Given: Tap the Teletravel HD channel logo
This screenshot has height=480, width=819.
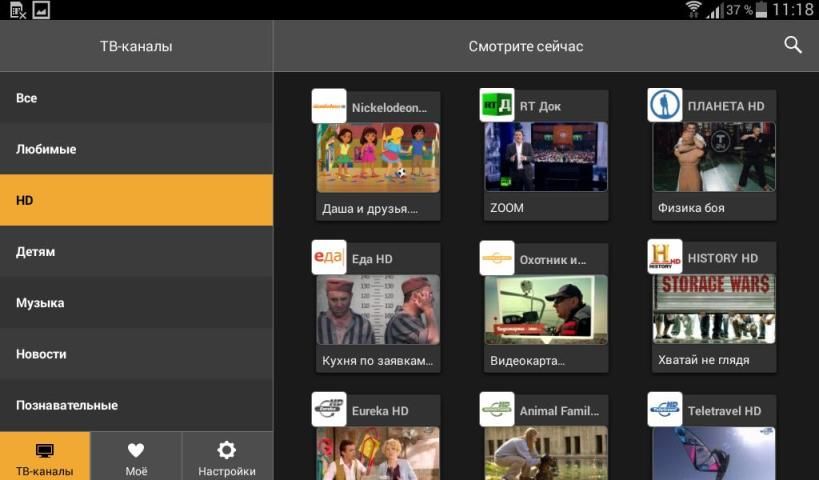Looking at the screenshot, I should tap(665, 410).
